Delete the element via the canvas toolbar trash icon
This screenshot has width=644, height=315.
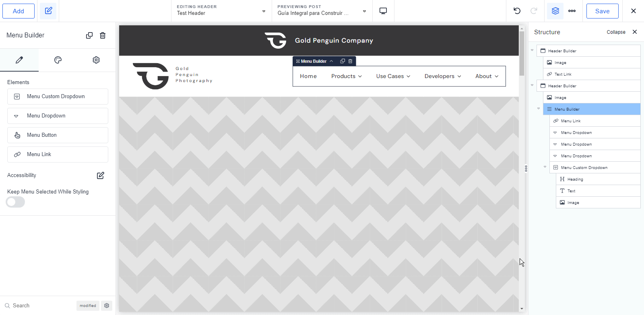click(x=350, y=61)
